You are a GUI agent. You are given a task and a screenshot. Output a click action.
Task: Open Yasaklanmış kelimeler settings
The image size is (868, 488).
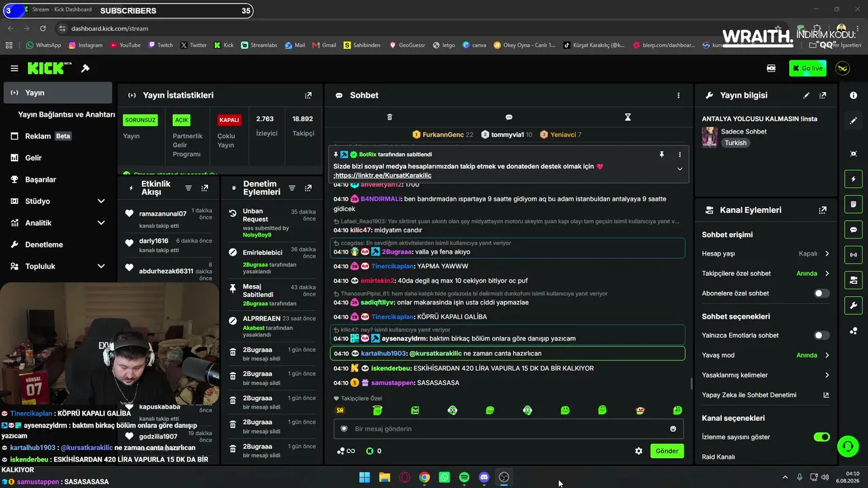click(766, 375)
